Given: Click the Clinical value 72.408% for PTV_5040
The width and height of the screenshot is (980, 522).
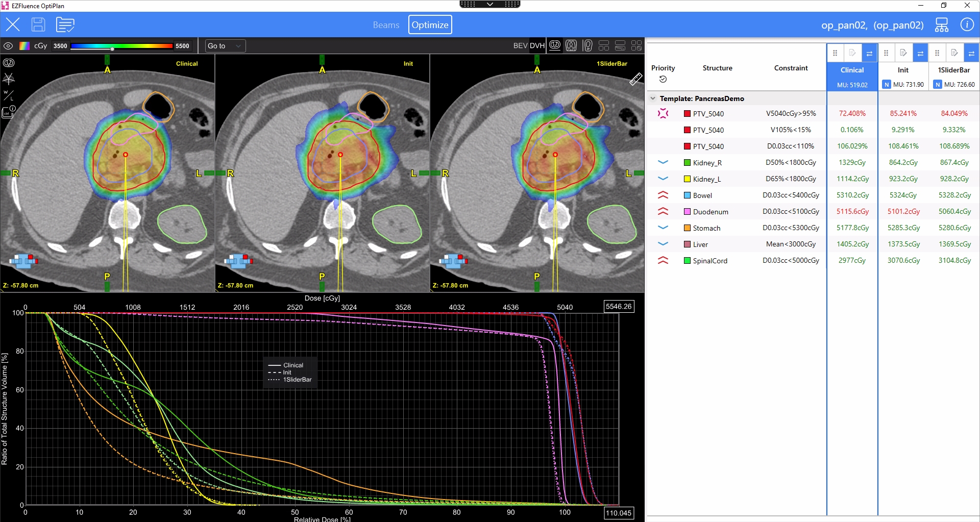Looking at the screenshot, I should click(852, 113).
